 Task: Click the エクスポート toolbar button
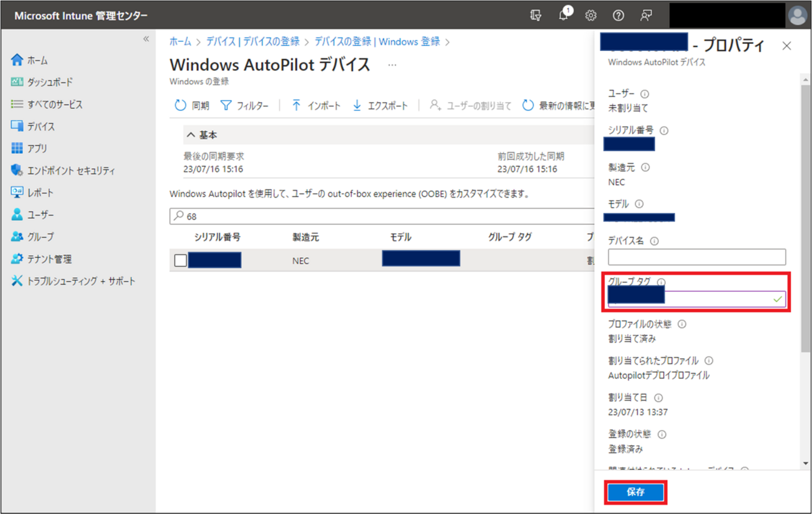point(380,106)
